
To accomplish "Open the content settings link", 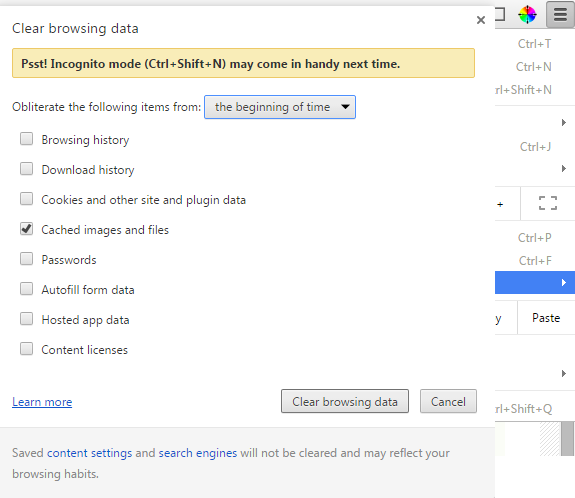I will point(89,453).
